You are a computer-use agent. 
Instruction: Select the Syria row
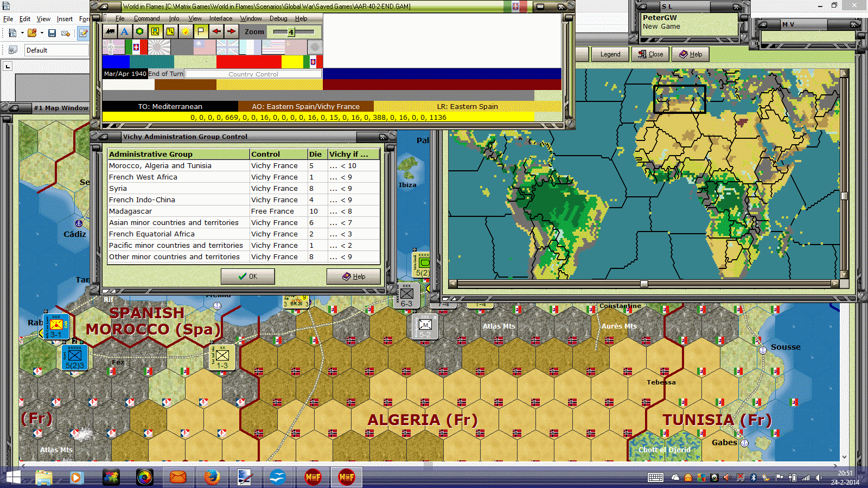point(244,189)
